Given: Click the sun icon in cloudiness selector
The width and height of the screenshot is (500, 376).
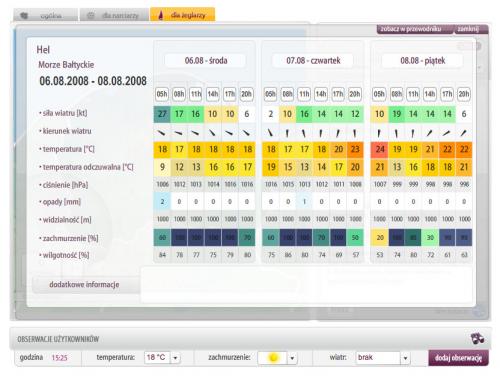Looking at the screenshot, I should (273, 358).
